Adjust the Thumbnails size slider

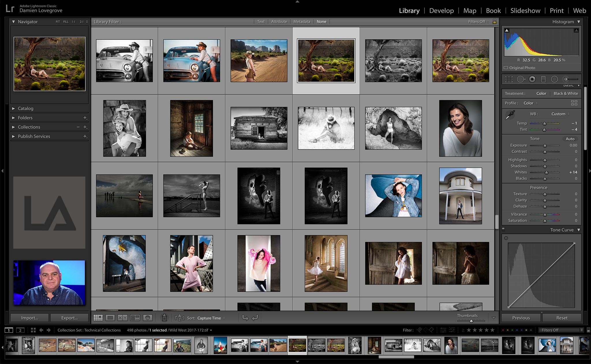[x=471, y=321]
